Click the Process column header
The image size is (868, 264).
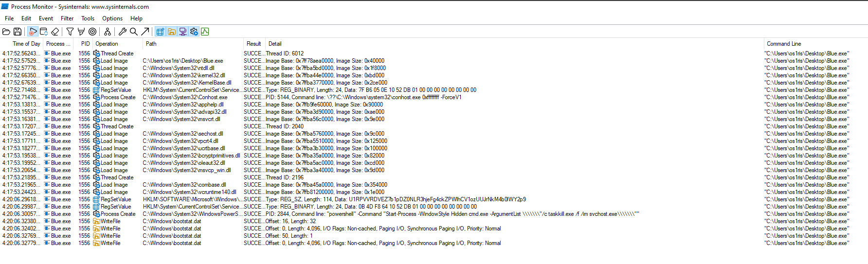(x=58, y=44)
